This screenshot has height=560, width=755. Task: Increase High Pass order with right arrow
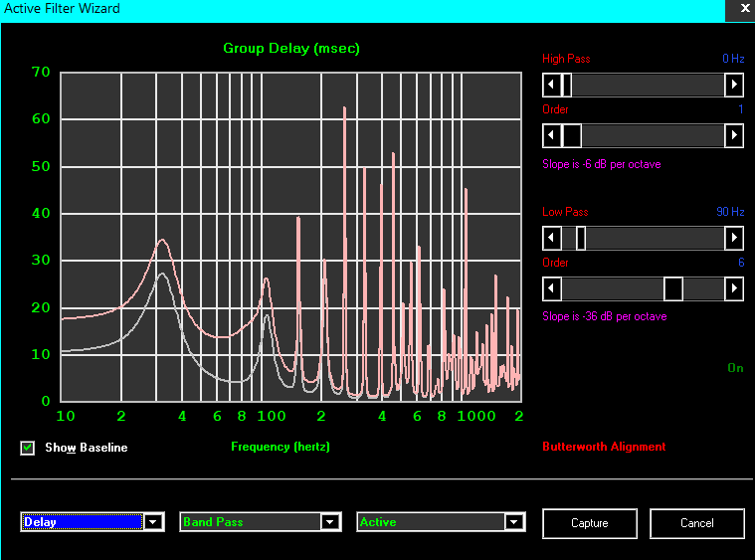pos(734,135)
